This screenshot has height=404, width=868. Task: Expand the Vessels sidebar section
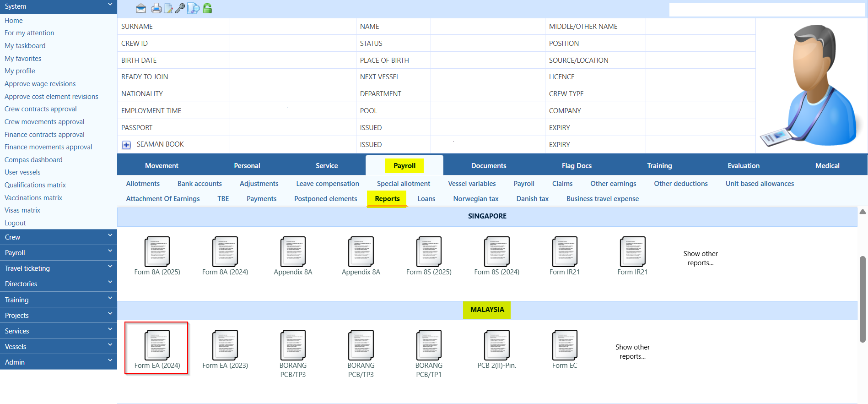[x=59, y=347]
